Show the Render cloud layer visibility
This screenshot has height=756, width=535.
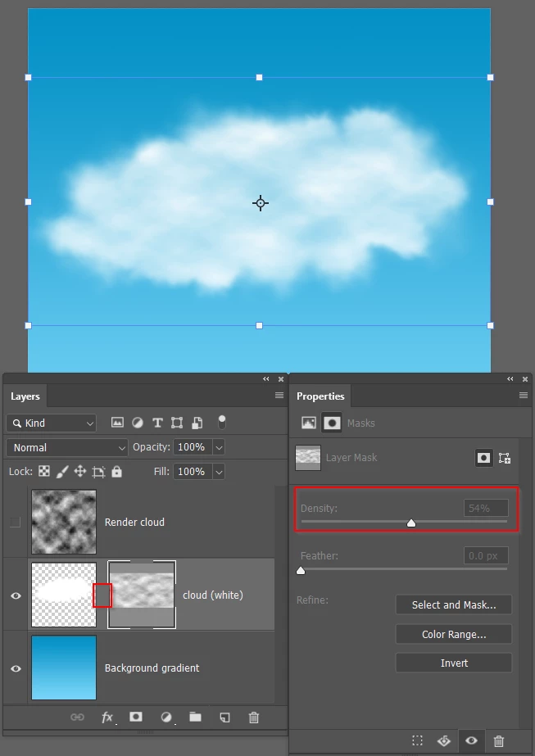[x=16, y=522]
